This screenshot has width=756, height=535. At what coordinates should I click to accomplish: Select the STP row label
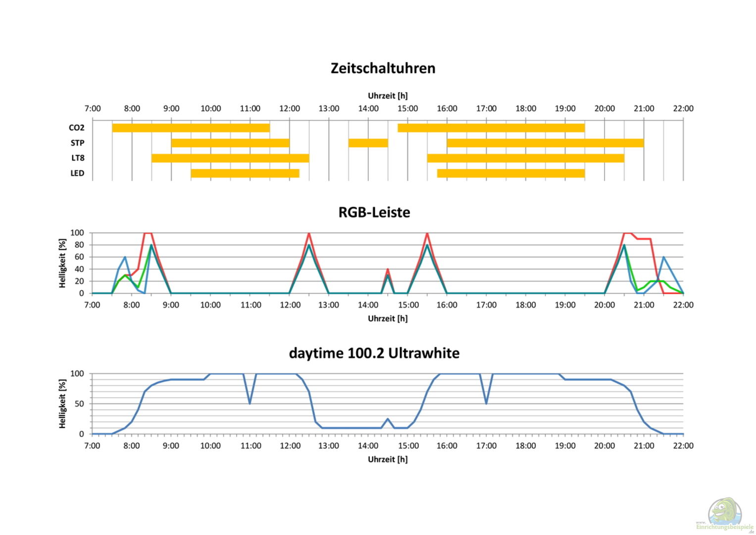[77, 143]
